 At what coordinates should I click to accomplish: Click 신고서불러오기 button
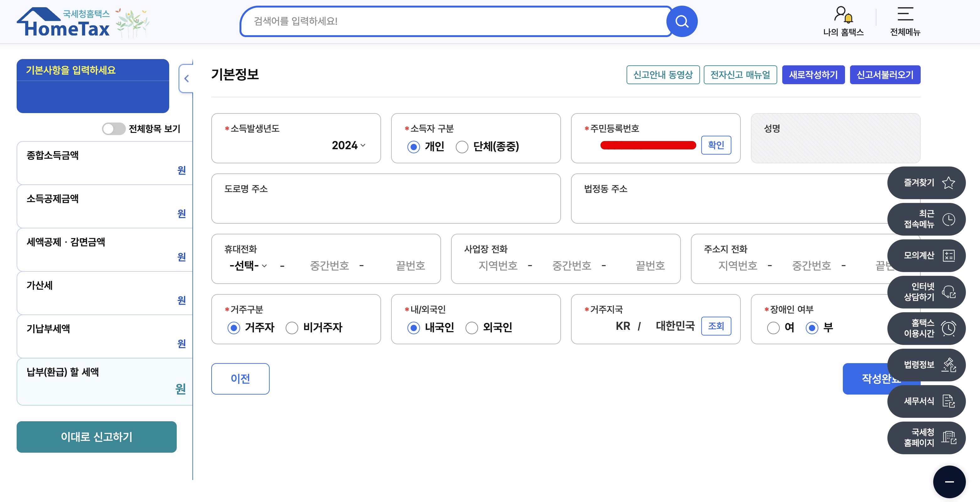click(885, 74)
